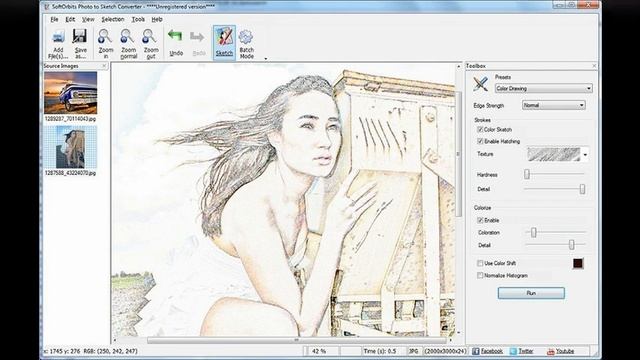The width and height of the screenshot is (640, 360).
Task: Close the Source Images panel
Action: [104, 66]
